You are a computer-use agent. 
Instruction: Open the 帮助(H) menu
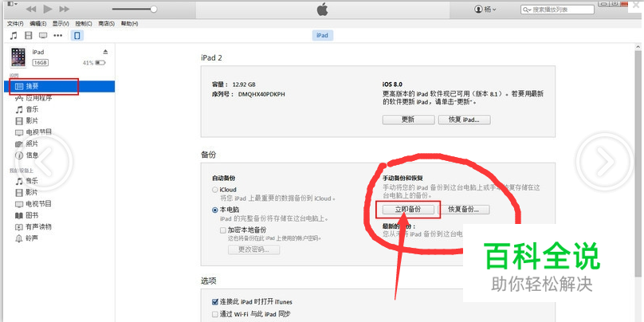tap(129, 23)
